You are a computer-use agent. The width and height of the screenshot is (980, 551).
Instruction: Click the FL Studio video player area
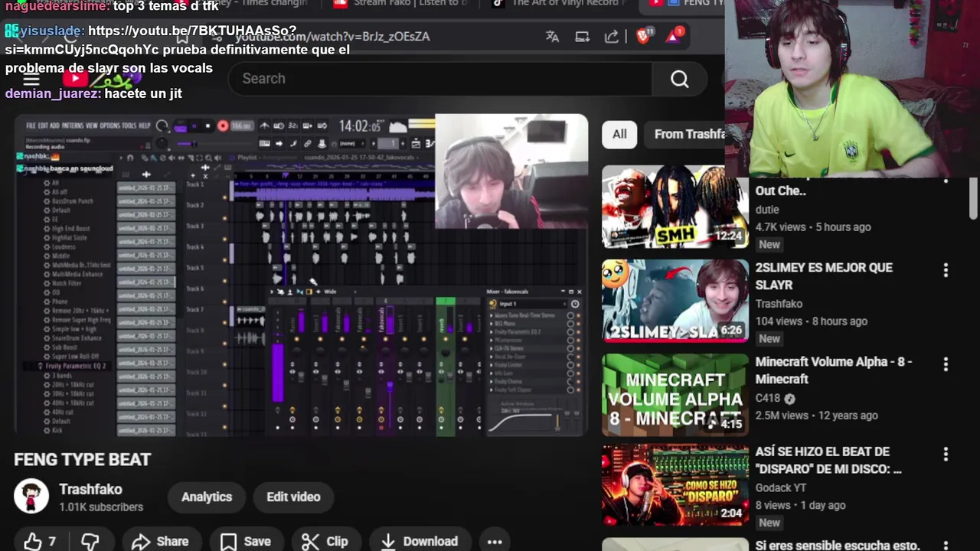(301, 275)
